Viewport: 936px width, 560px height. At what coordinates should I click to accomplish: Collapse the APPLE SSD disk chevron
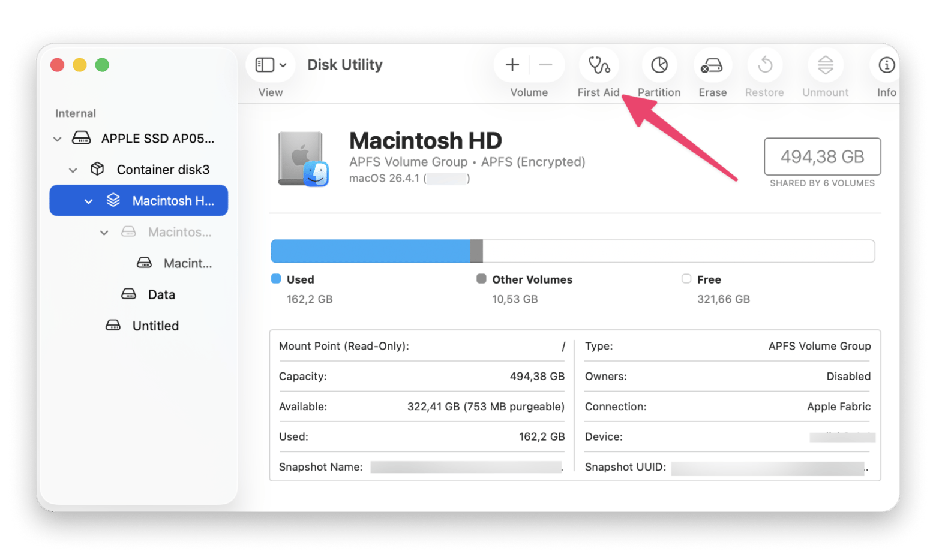point(57,139)
